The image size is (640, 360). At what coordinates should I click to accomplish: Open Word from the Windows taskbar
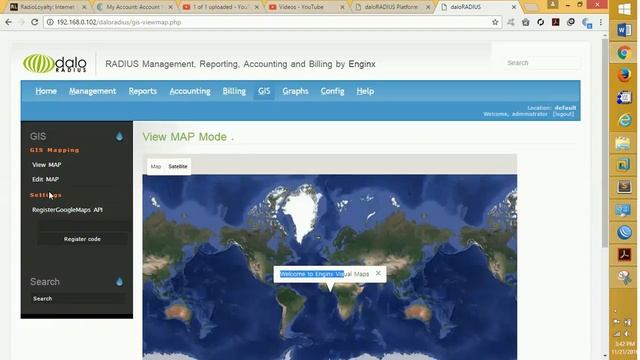tap(624, 30)
